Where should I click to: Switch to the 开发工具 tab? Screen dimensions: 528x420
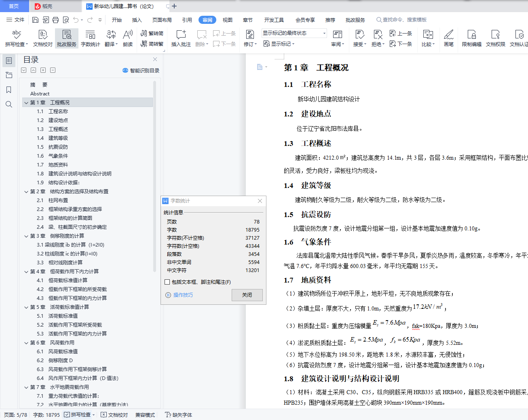point(274,20)
